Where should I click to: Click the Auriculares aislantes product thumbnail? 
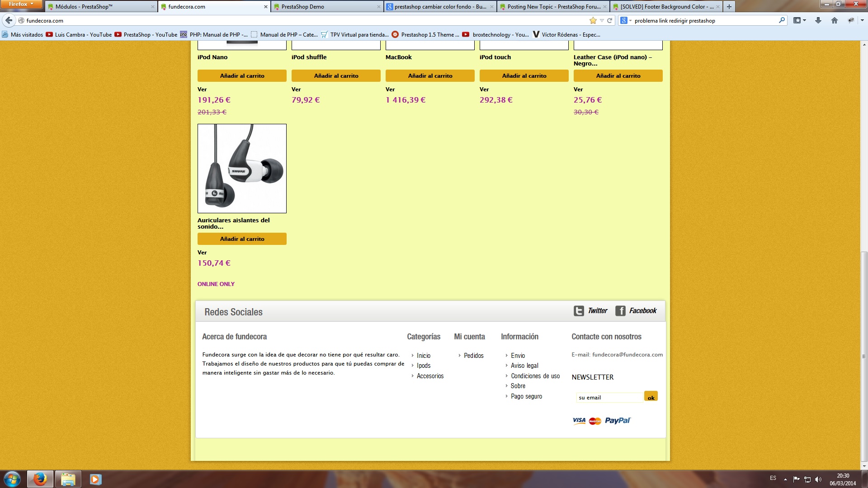point(242,169)
